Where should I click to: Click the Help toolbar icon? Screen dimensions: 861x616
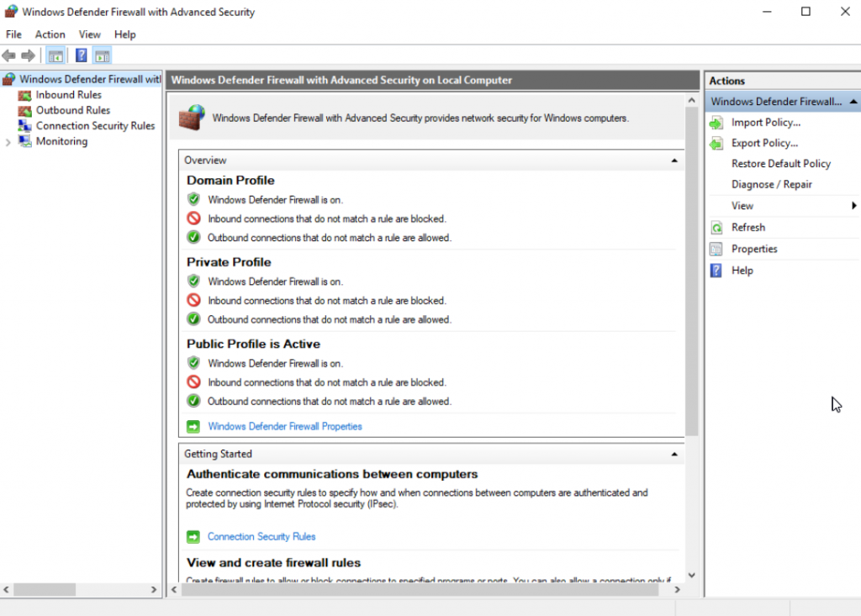(x=80, y=55)
